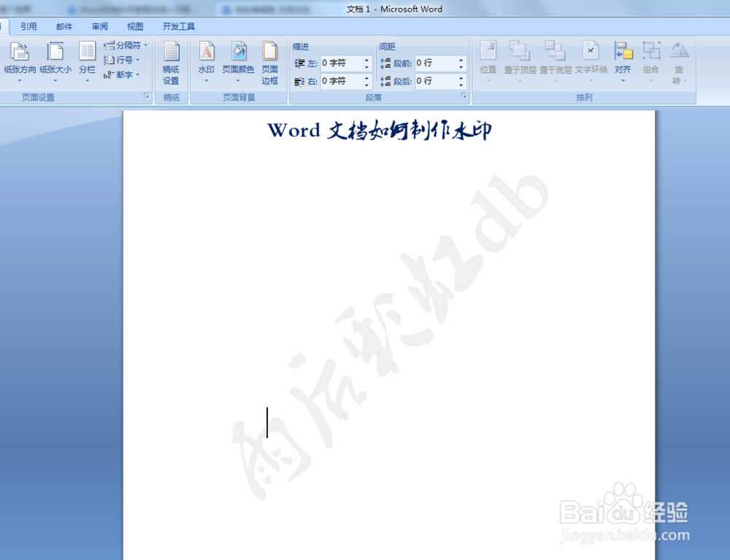Viewport: 730px width, 560px height.
Task: Click the spacing-after icon beside 段后
Action: coord(385,82)
